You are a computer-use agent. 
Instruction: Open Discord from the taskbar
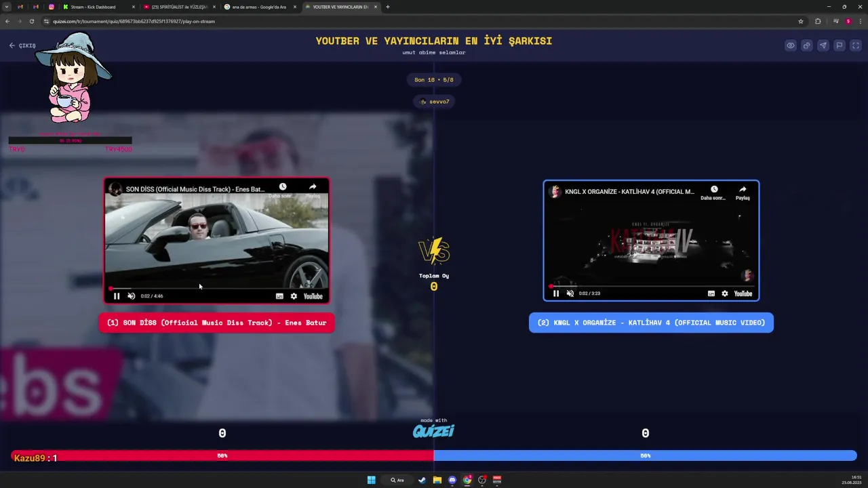tap(452, 480)
